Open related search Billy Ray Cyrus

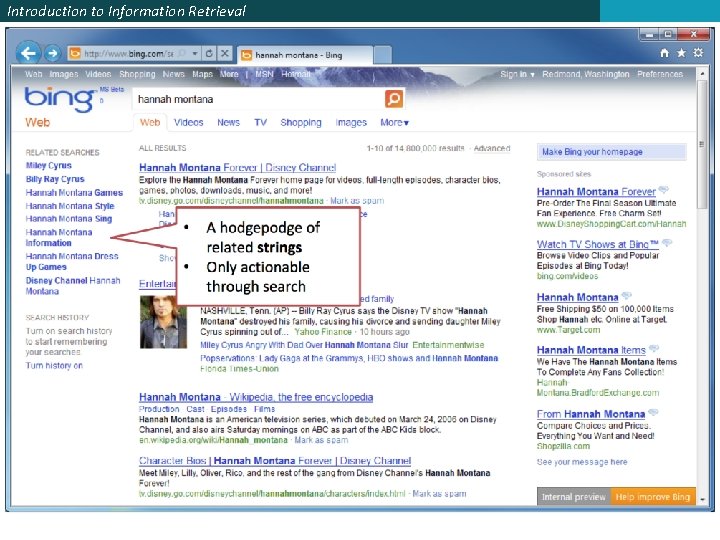tap(55, 179)
